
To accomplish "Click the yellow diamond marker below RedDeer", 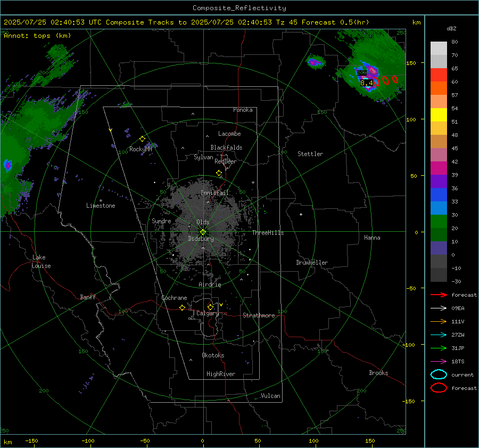I will click(x=219, y=173).
